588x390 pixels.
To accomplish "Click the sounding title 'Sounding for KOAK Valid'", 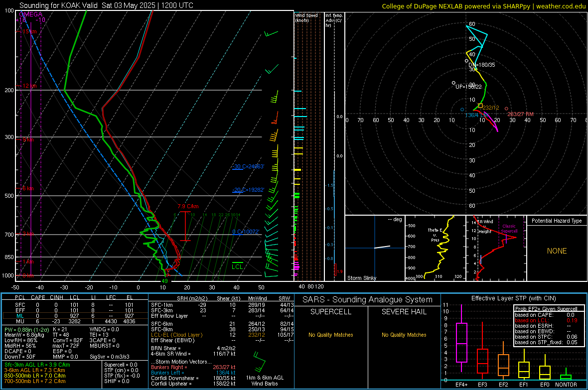I will point(58,5).
